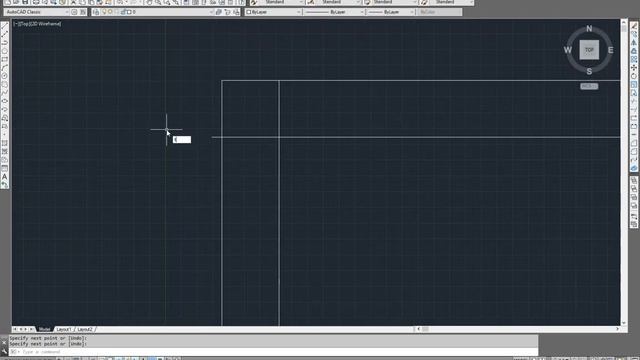Expand the layer 0 dropdown list
This screenshot has height=360, width=640.
click(211, 12)
